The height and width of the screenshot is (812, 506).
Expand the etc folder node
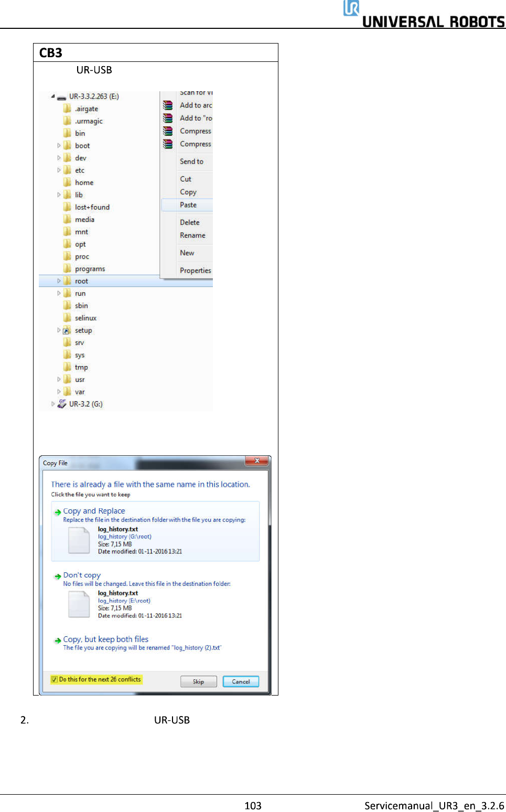tap(59, 170)
